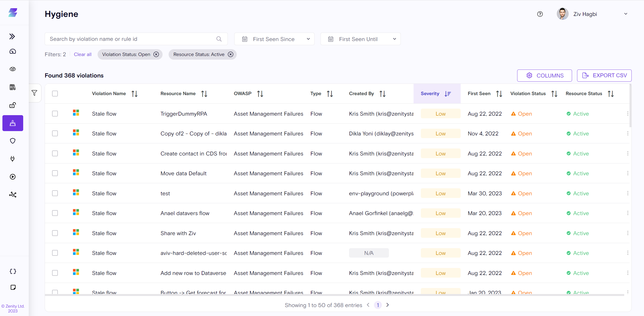Expand the sidebar with double-chevron icon
Viewport: 644px width, 316px height.
point(12,36)
